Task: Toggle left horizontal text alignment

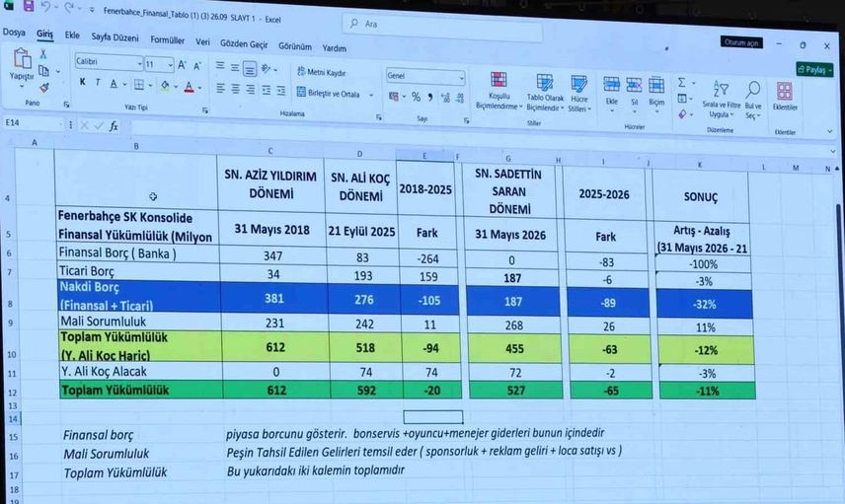Action: (220, 89)
